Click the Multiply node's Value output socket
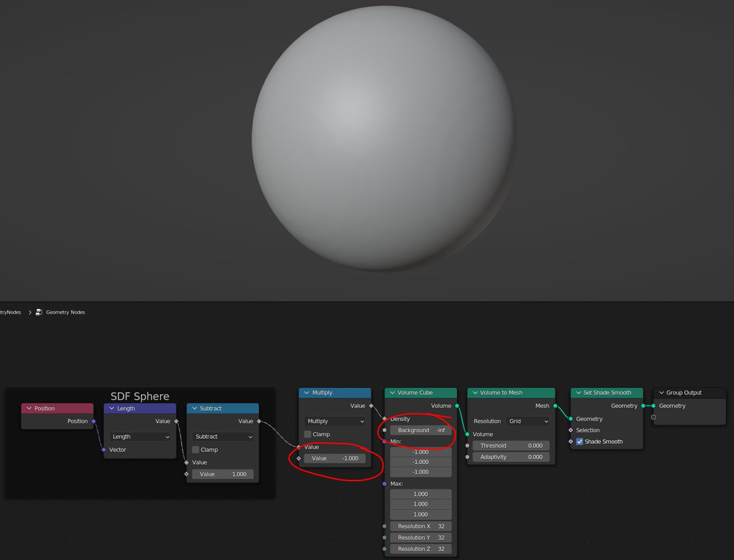 [x=371, y=406]
